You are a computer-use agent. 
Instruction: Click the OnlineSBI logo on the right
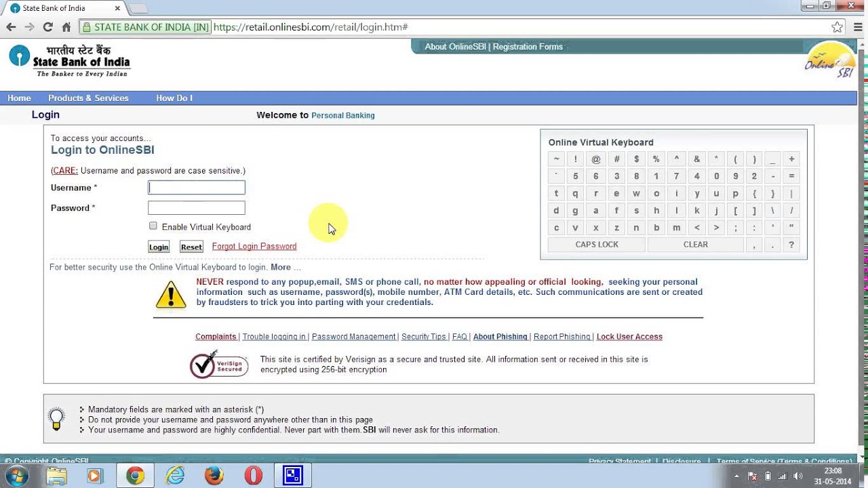pyautogui.click(x=829, y=61)
